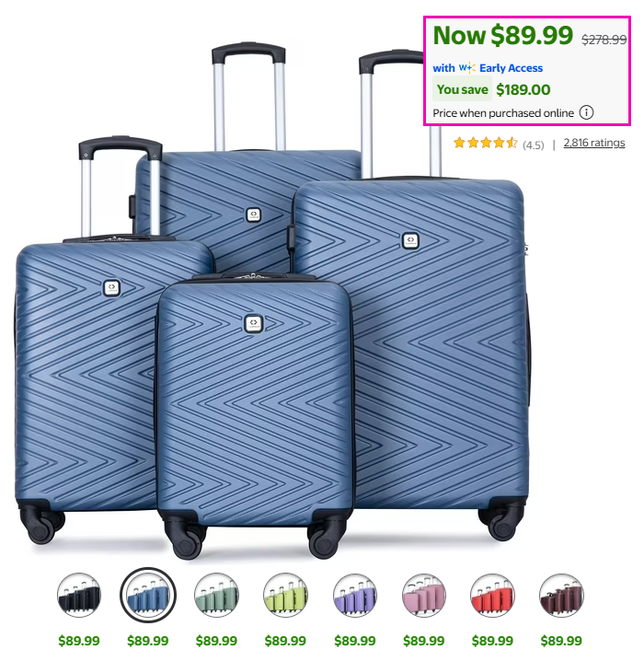The image size is (644, 661).
Task: Select the purple luggage set swatch
Action: pos(354,595)
